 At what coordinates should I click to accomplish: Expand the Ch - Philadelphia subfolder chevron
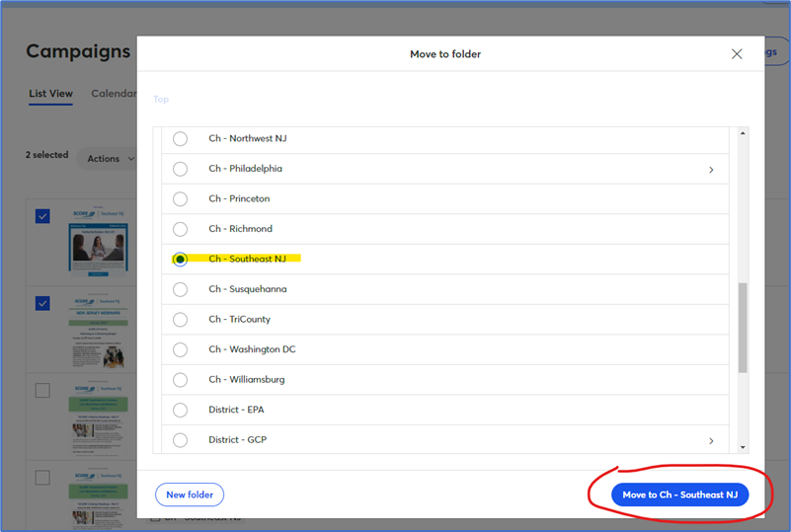click(x=711, y=170)
